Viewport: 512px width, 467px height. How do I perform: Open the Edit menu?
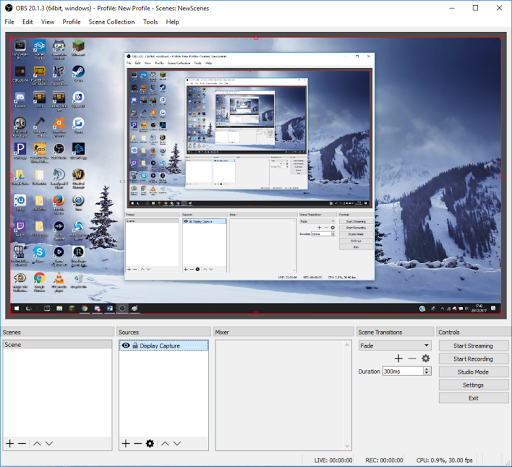point(28,22)
